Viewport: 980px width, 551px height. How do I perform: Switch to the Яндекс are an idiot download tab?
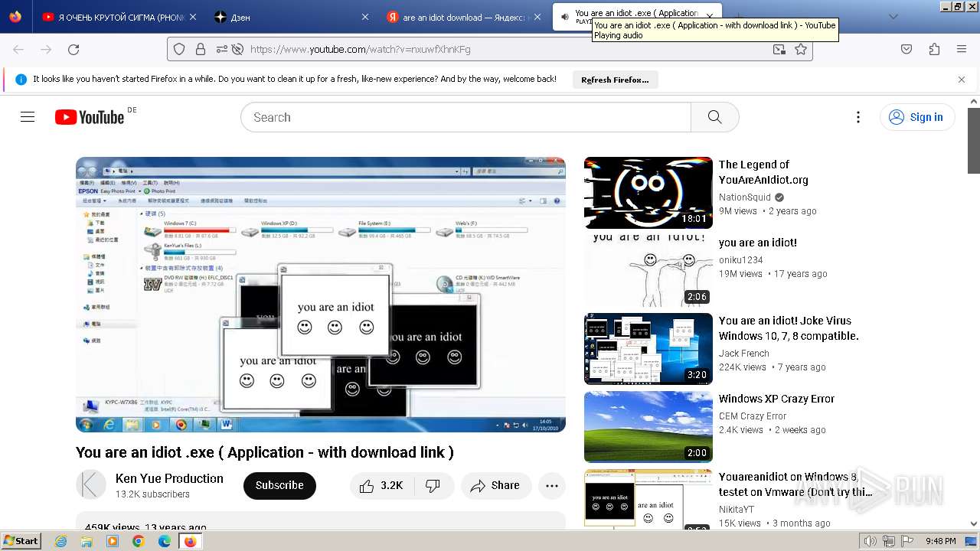pos(465,17)
